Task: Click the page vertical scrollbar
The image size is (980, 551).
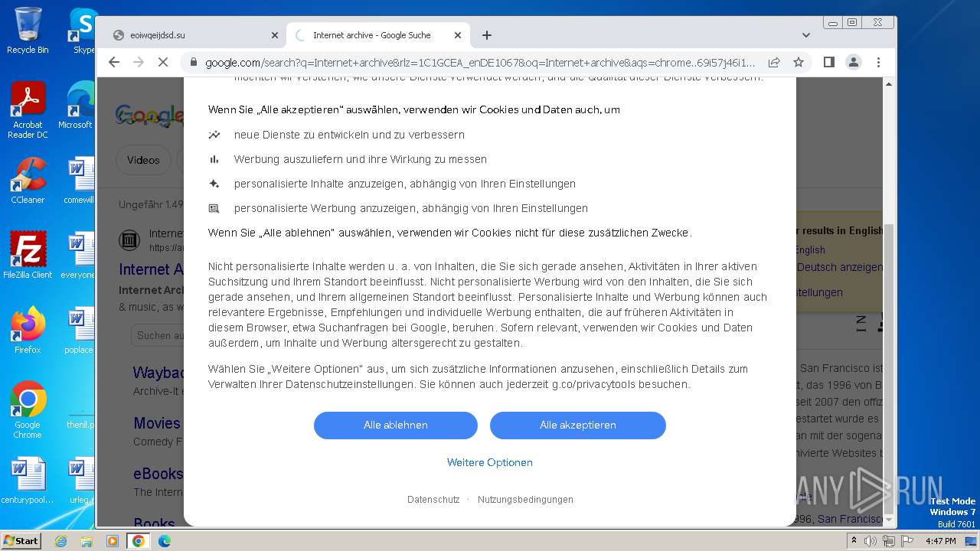Action: point(888,370)
